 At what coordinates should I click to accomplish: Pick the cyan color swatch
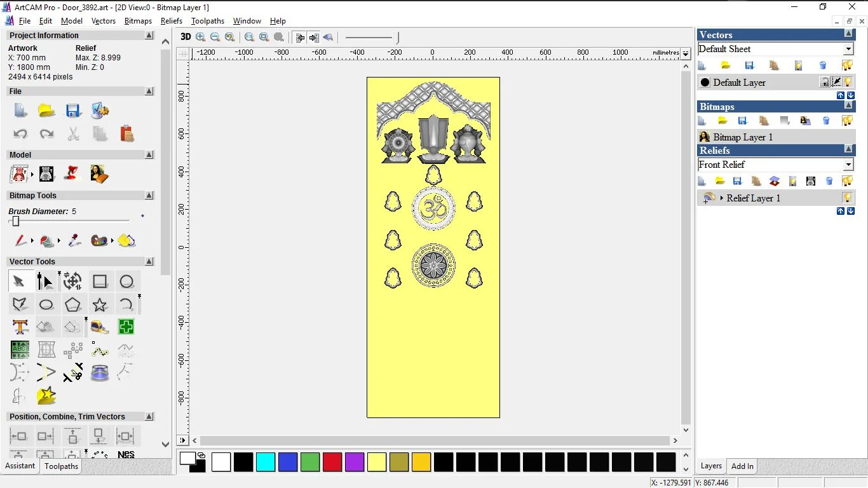(x=266, y=462)
